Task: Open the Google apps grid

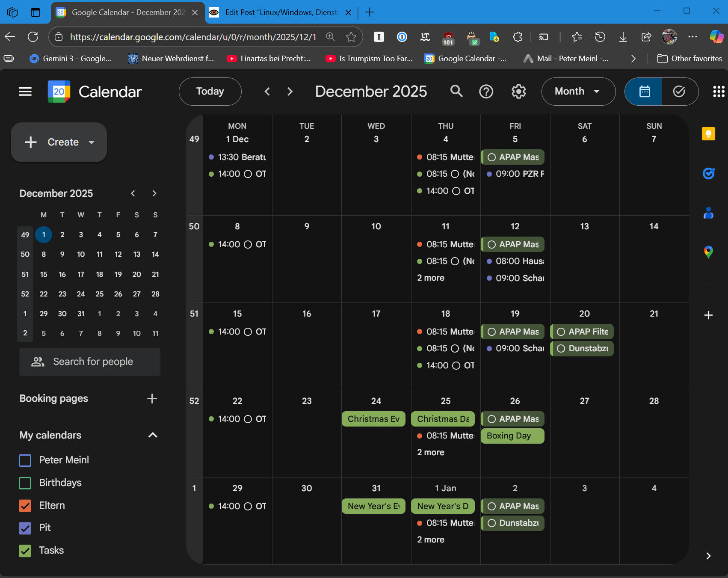Action: point(719,92)
